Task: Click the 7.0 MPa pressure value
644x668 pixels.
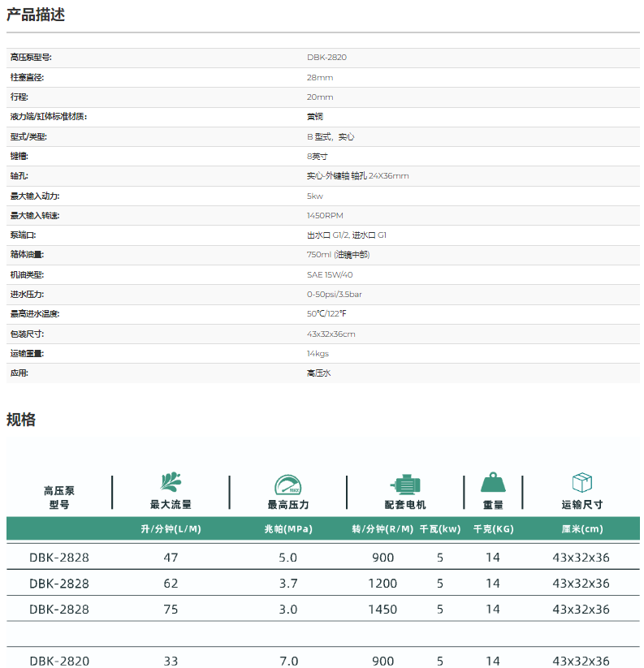Action: pos(288,661)
